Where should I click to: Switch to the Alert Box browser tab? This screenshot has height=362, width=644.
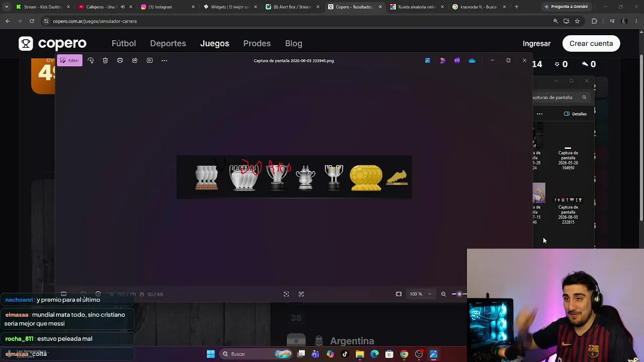(x=292, y=7)
